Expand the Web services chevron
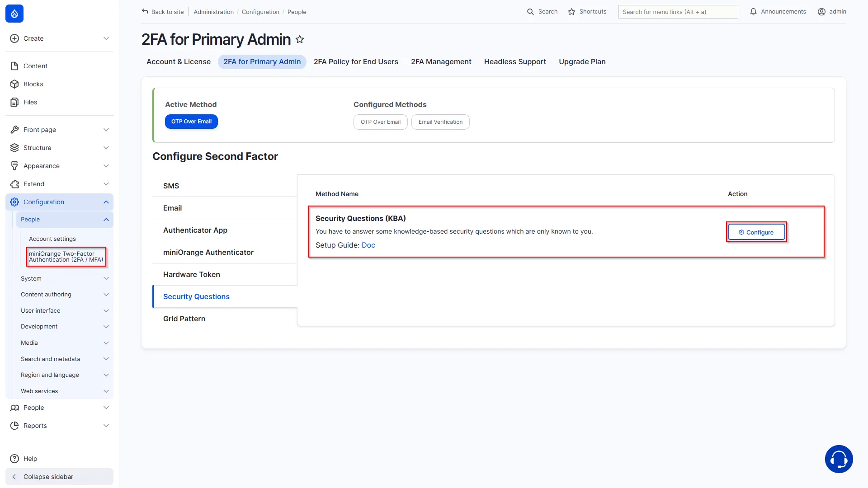Screen dimensions: 868x488 coord(106,391)
